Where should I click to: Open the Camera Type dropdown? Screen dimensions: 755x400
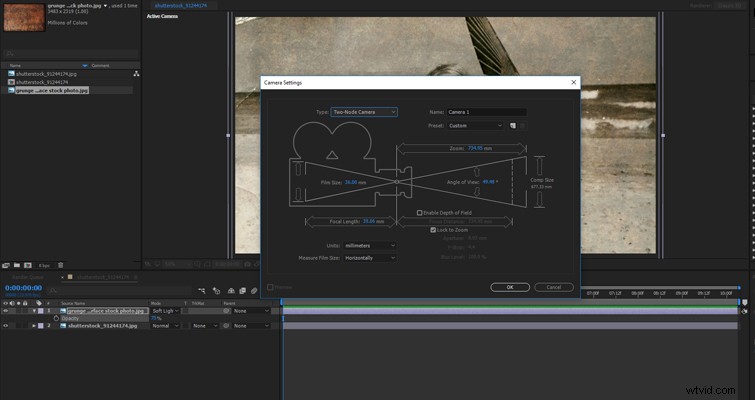click(x=364, y=112)
